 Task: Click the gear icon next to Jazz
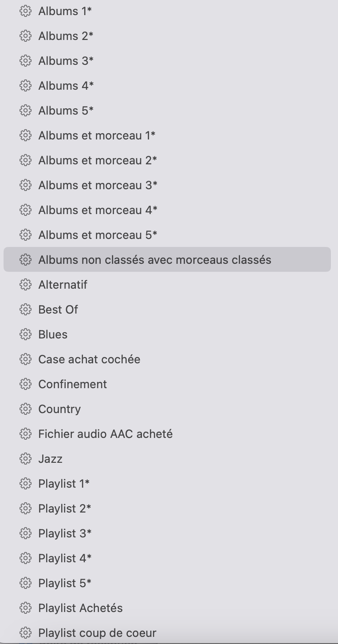pos(26,459)
